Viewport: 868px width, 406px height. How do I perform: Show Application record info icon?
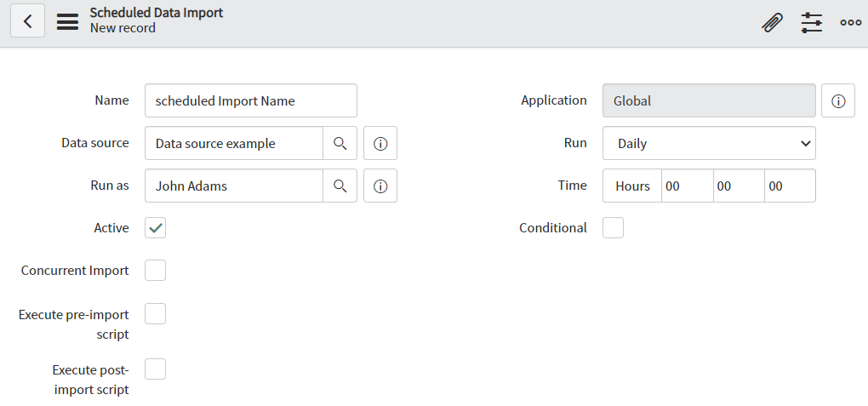click(x=838, y=100)
